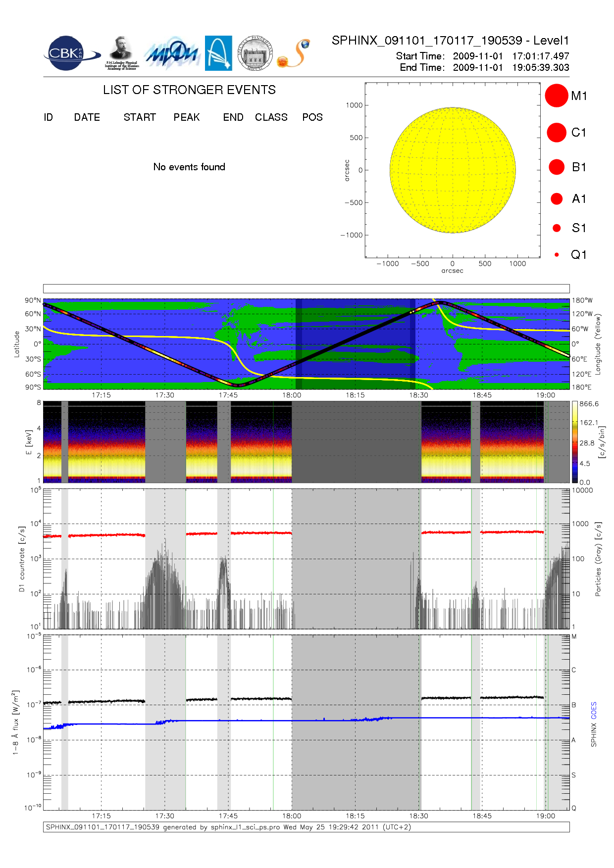The height and width of the screenshot is (868, 614).
Task: Click the 866.6 color scale value
Action: (589, 404)
